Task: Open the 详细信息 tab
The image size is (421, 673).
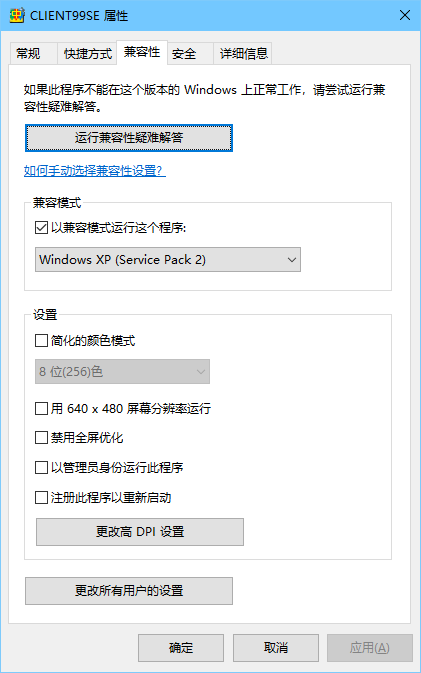Action: coord(243,54)
